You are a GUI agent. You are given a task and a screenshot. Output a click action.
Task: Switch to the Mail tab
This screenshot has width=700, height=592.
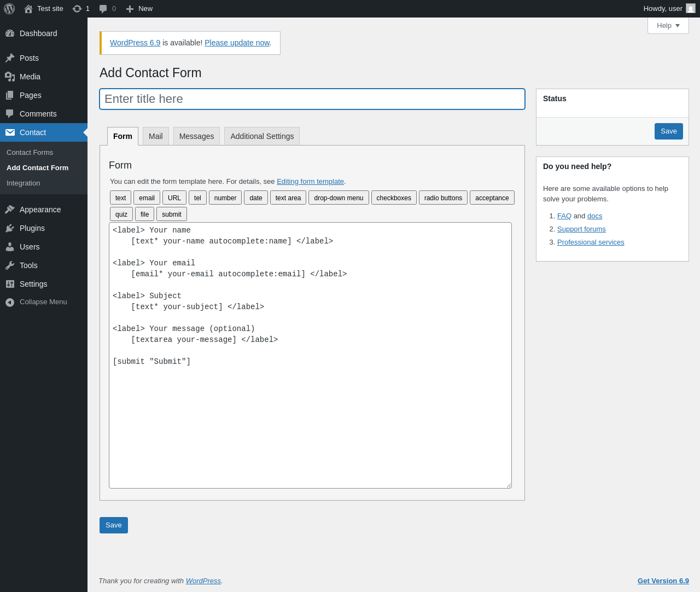155,136
